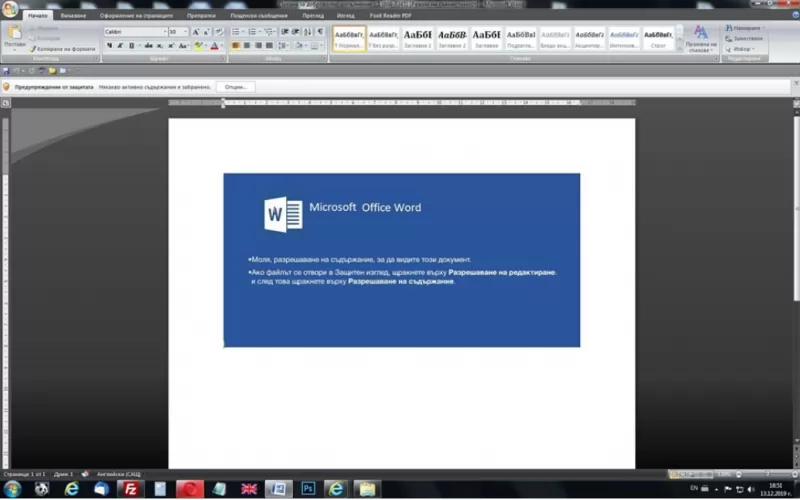The width and height of the screenshot is (800, 500).
Task: Apply the yellow text highlight color
Action: pos(198,46)
